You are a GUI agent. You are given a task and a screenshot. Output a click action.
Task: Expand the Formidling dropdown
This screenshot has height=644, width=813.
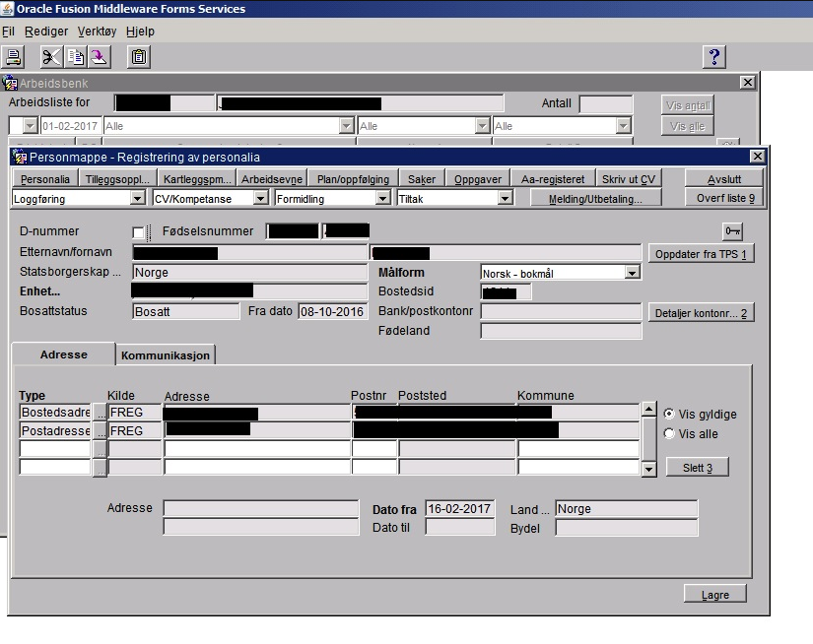pos(383,199)
